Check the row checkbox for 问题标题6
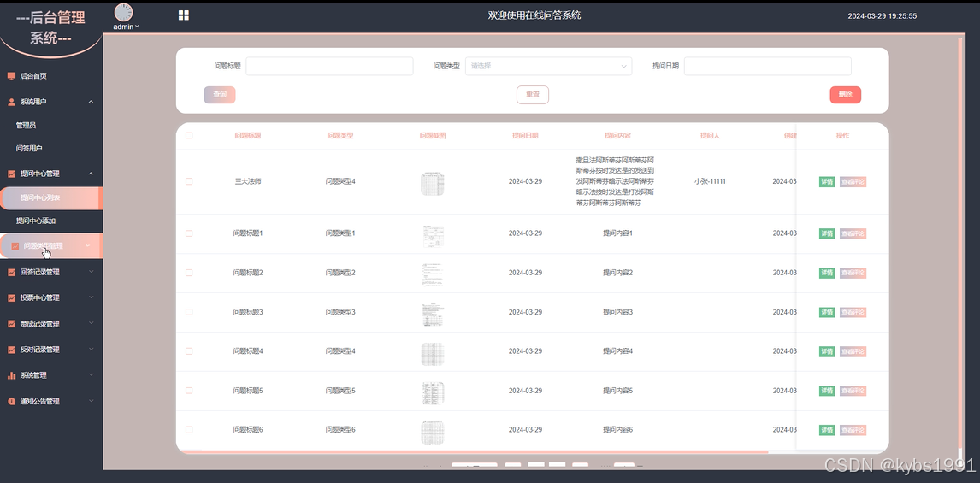 (189, 431)
